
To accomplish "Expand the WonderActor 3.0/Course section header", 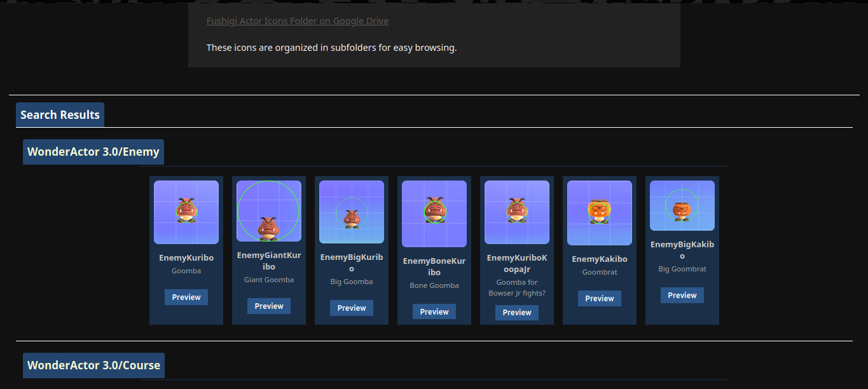I will pyautogui.click(x=94, y=365).
